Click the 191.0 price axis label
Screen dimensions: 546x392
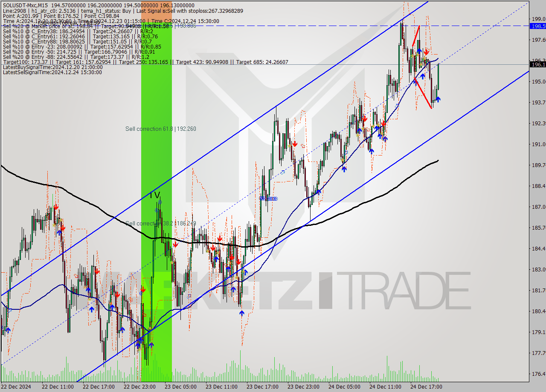click(538, 144)
